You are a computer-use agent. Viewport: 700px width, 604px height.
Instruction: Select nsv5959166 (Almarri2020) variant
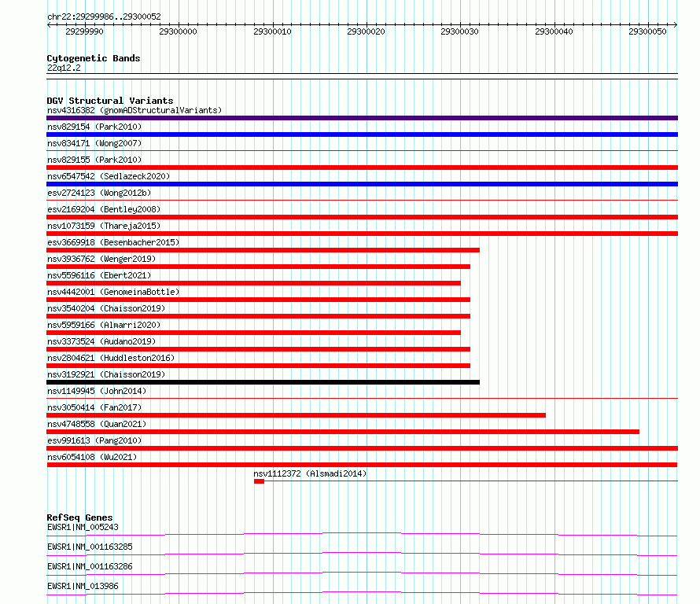click(104, 325)
